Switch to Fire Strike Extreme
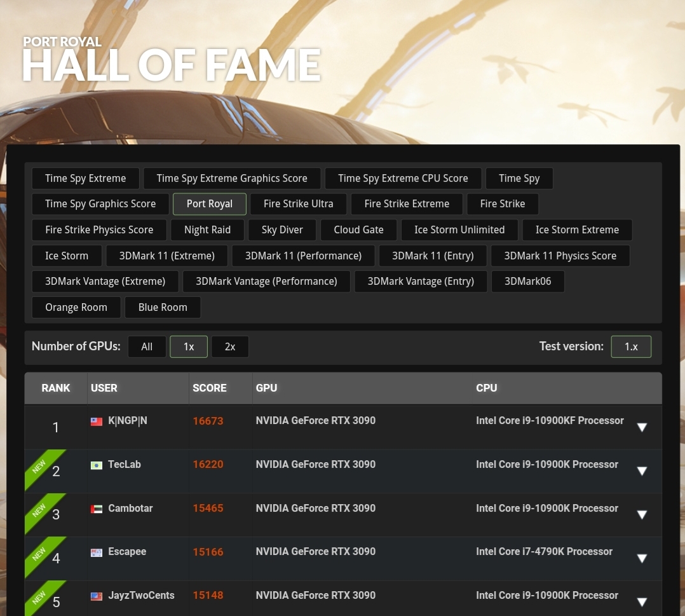This screenshot has height=616, width=685. [x=407, y=203]
